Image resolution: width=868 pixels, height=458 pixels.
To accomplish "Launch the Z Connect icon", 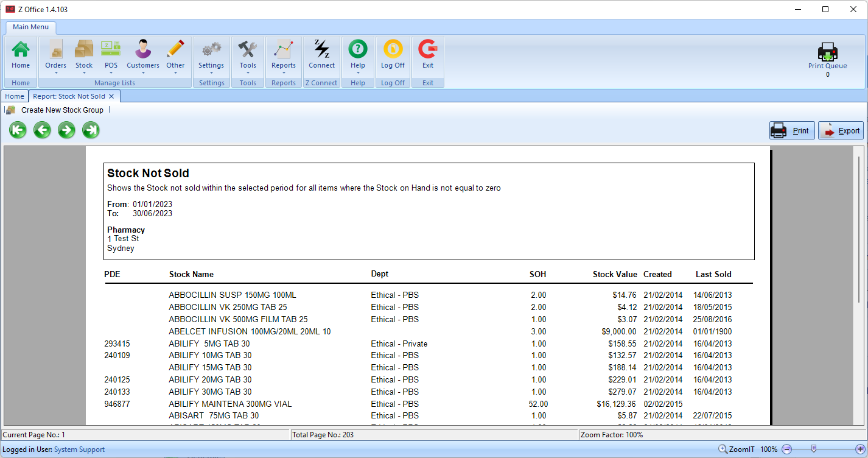I will (x=321, y=49).
